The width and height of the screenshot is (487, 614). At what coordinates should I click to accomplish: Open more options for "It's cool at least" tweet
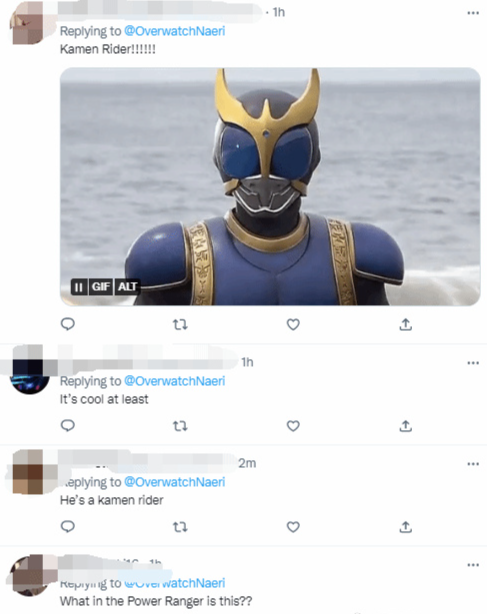pos(473,363)
